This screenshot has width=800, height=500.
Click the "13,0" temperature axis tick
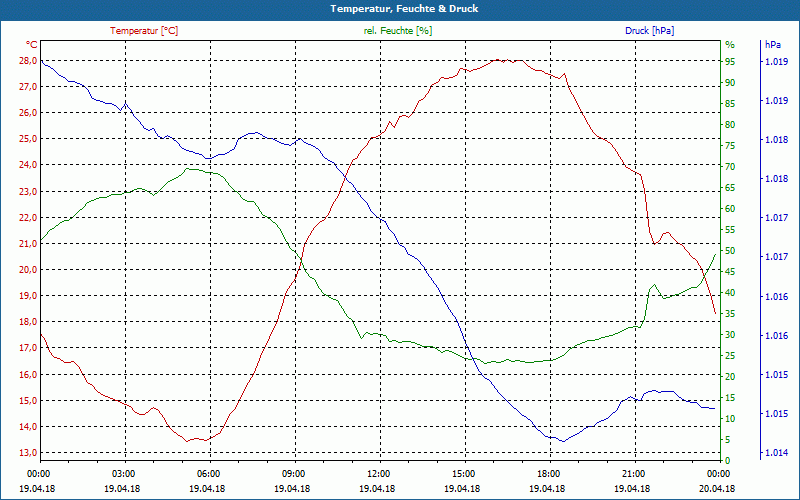coord(28,453)
